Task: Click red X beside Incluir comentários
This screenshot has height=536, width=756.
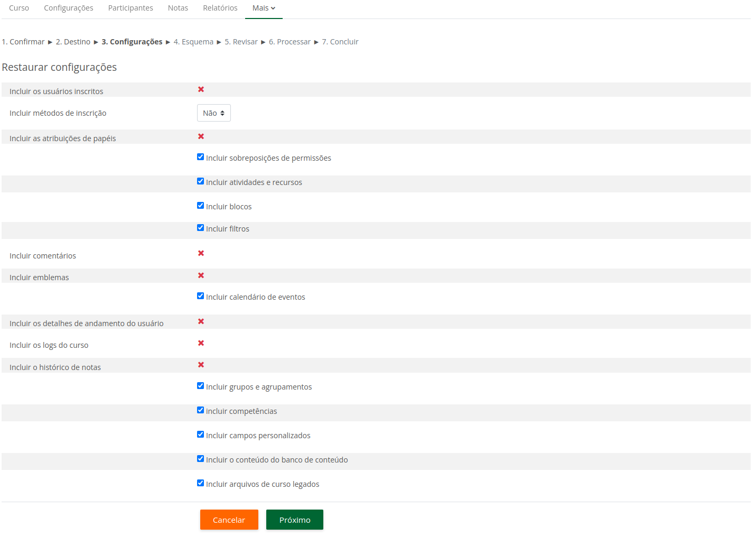Action: [x=201, y=253]
